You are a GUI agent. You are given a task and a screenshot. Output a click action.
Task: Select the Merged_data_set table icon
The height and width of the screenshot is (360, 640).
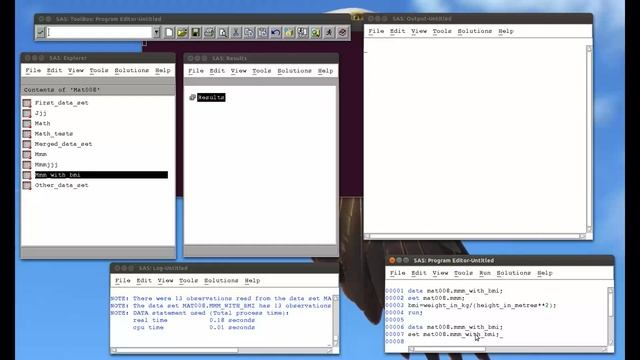pyautogui.click(x=27, y=144)
